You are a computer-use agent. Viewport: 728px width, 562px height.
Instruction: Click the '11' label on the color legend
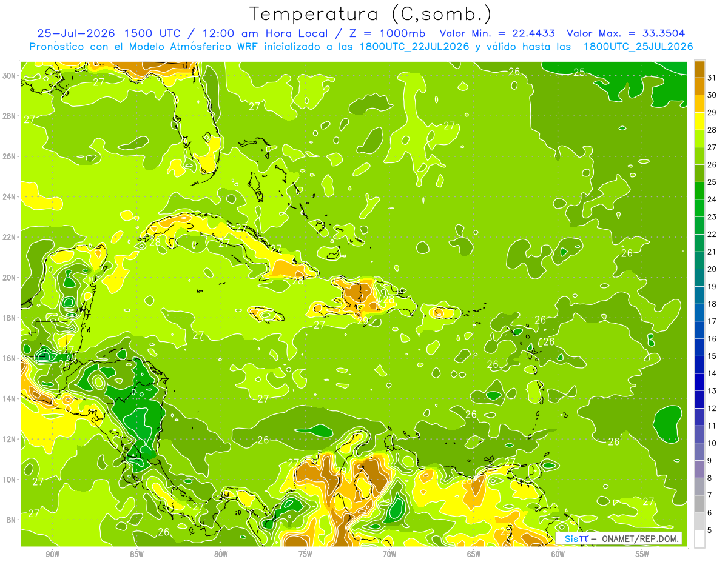tap(712, 426)
